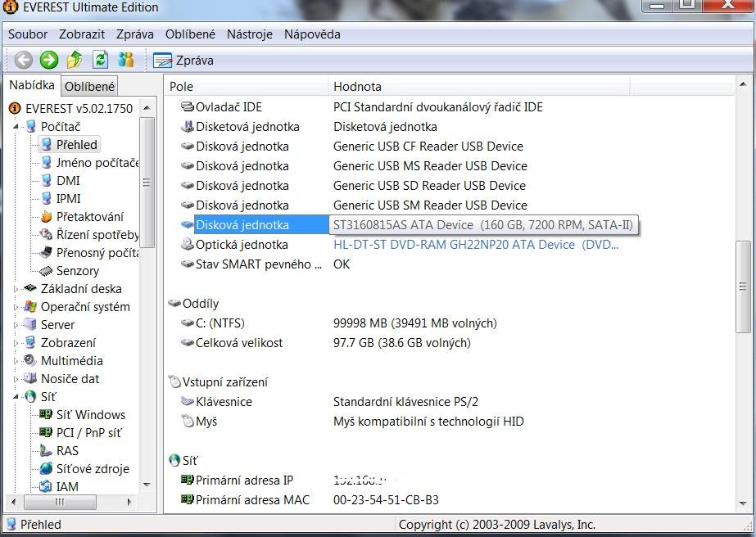Select the Disketová jednotka row
756x537 pixels.
point(309,127)
